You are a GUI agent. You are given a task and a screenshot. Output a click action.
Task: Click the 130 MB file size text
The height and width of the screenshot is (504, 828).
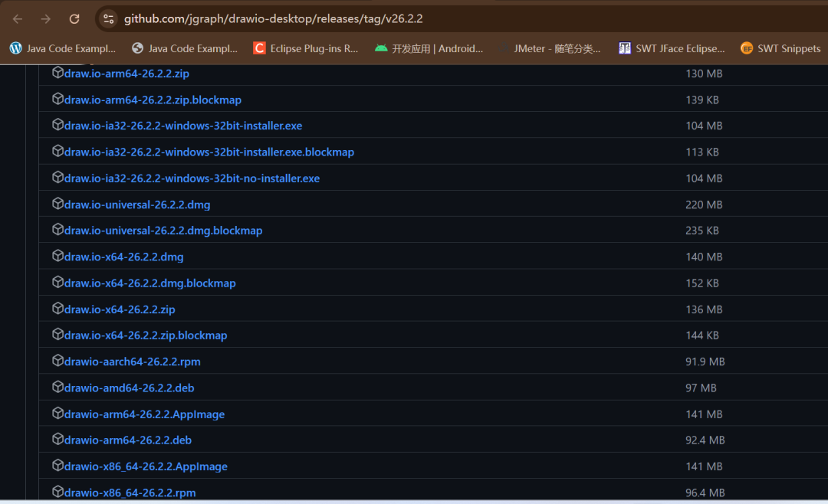[x=704, y=74]
